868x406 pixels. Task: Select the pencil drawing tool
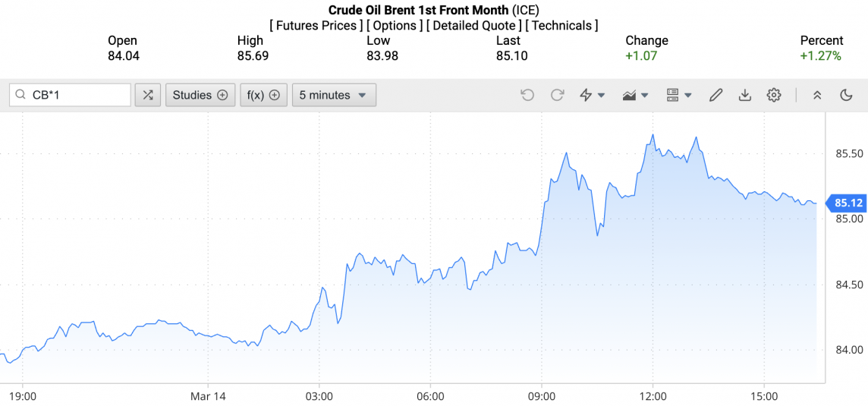click(715, 95)
